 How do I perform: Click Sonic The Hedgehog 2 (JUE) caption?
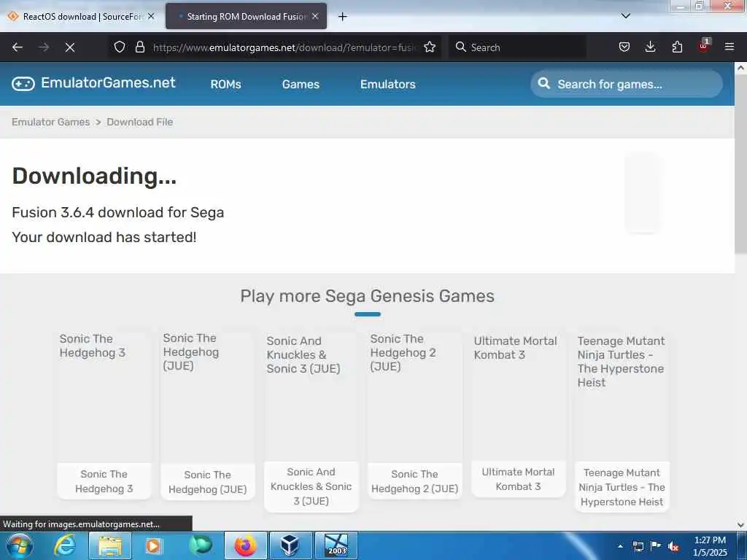[x=414, y=481]
